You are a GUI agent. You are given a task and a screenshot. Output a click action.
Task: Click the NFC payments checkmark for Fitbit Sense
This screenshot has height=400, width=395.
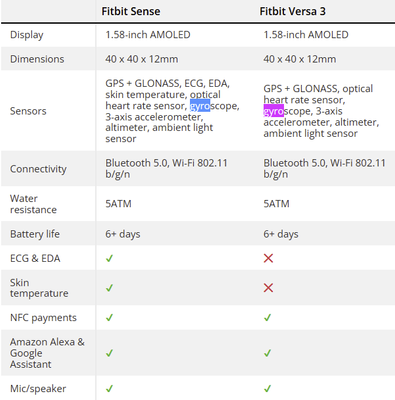click(109, 318)
